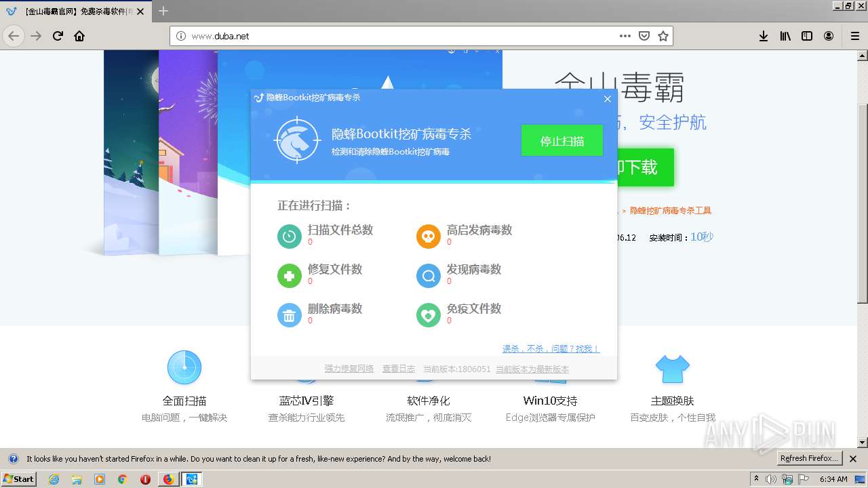Launch Chrome from the taskbar
This screenshot has height=488, width=868.
coord(122,479)
